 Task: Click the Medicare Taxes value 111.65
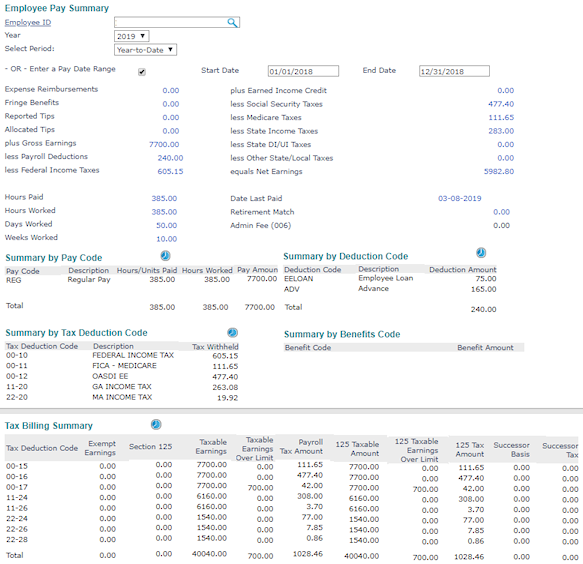click(501, 117)
